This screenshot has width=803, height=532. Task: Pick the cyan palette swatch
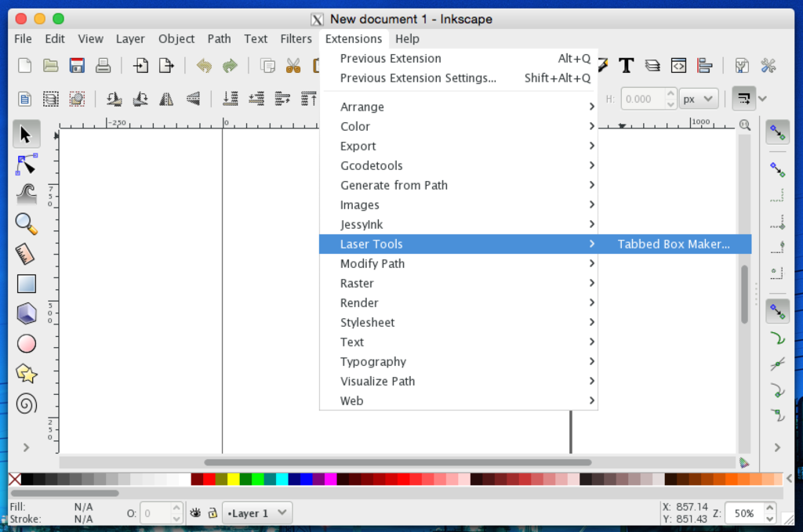pos(282,480)
